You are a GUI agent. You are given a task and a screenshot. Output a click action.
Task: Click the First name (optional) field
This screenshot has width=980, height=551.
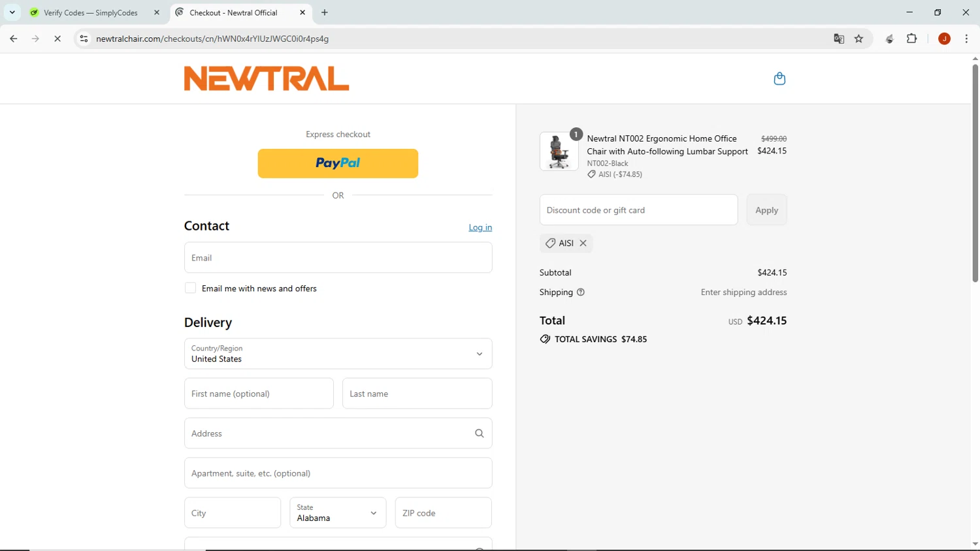point(259,394)
